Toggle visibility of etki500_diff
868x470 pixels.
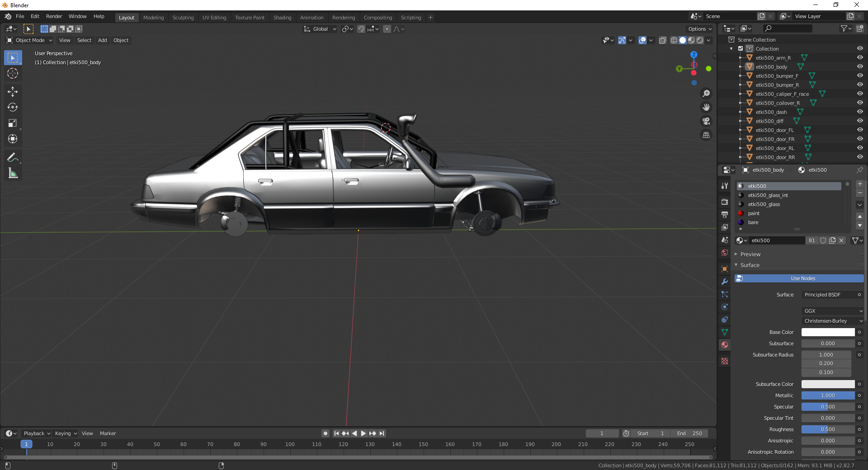(x=860, y=121)
